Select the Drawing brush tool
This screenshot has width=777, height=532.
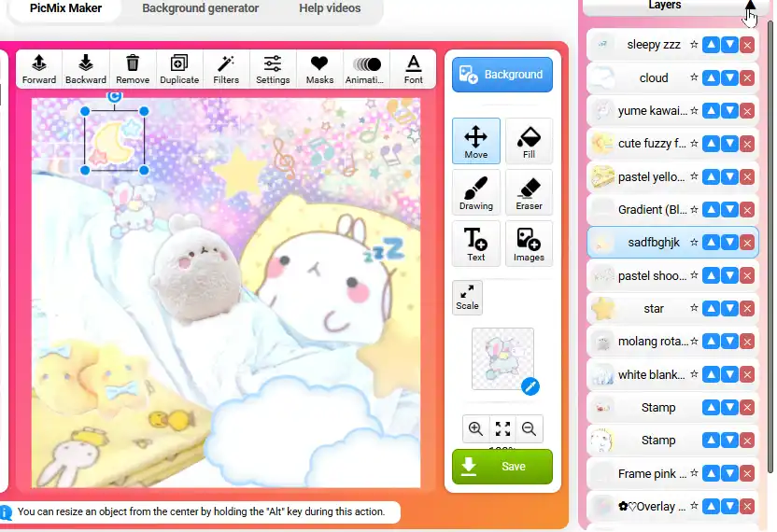pyautogui.click(x=475, y=192)
